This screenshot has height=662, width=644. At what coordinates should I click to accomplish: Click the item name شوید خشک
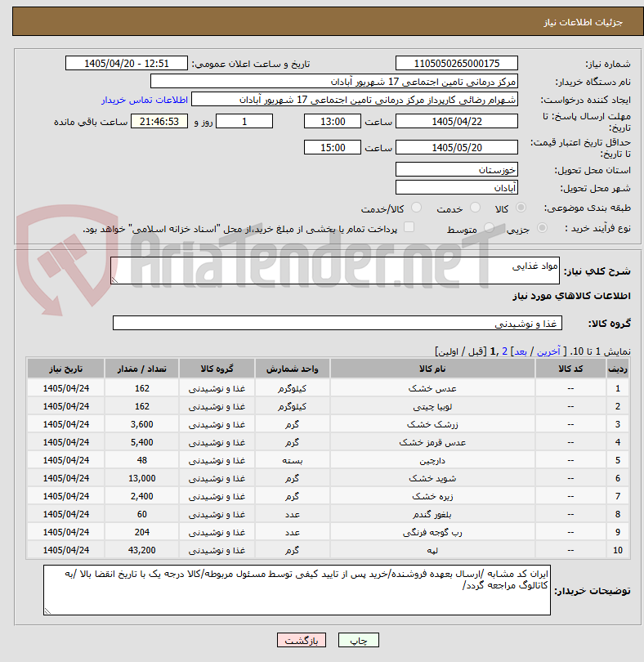tap(432, 478)
